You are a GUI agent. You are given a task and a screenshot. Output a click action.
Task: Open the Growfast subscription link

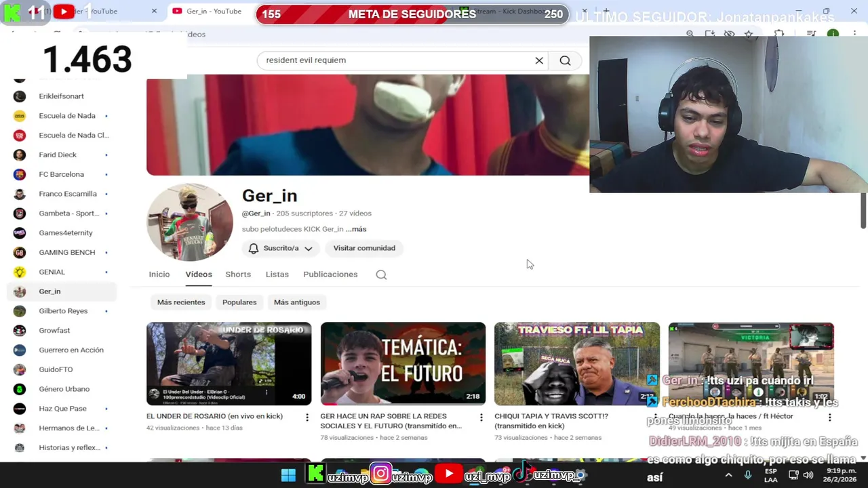(x=54, y=331)
